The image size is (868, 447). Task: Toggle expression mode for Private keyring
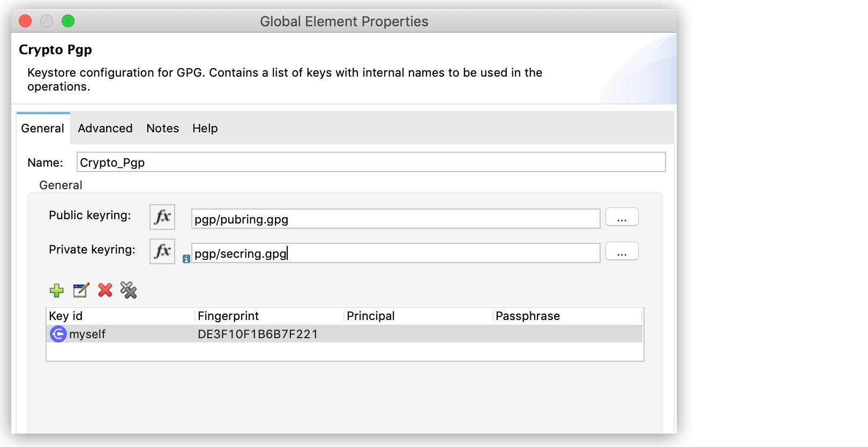point(162,251)
